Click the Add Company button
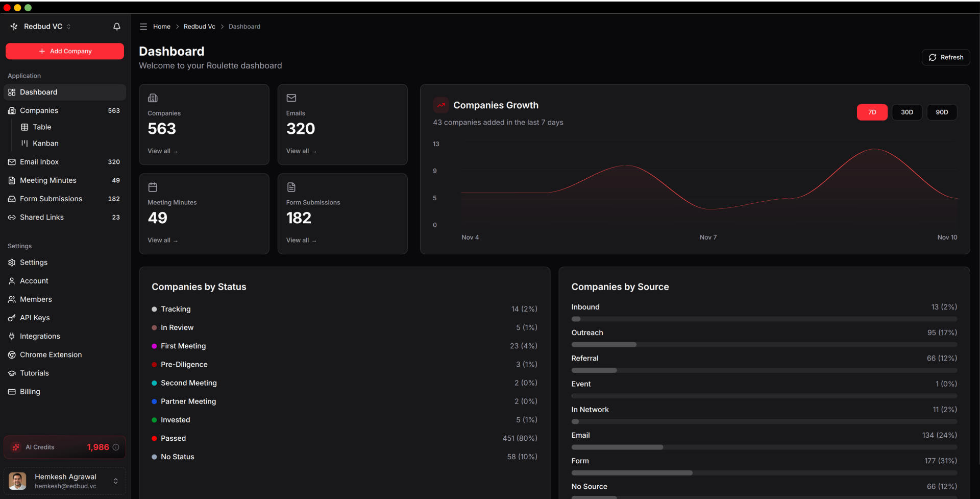The image size is (980, 499). 64,51
